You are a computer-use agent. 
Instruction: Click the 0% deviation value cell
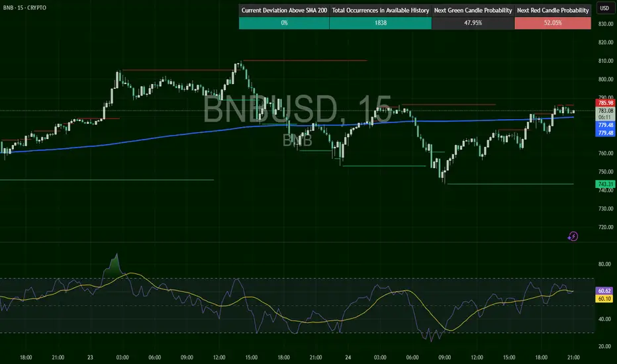click(x=284, y=23)
